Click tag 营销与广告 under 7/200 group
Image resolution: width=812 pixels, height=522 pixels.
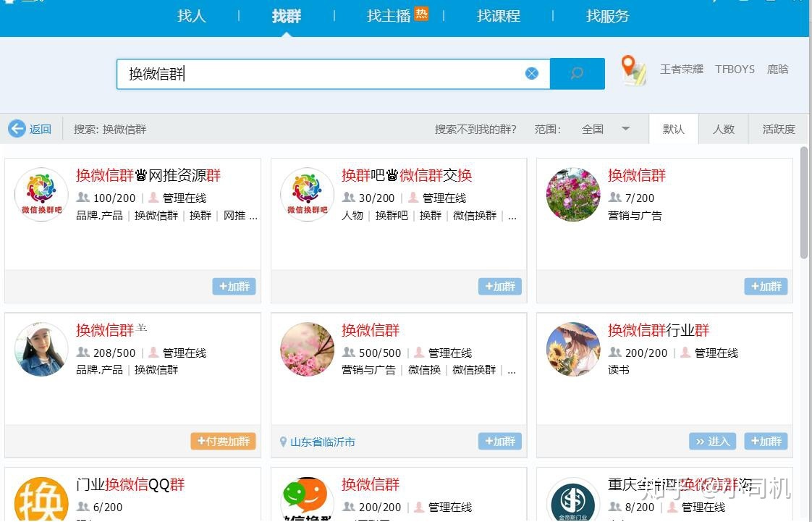(x=635, y=216)
